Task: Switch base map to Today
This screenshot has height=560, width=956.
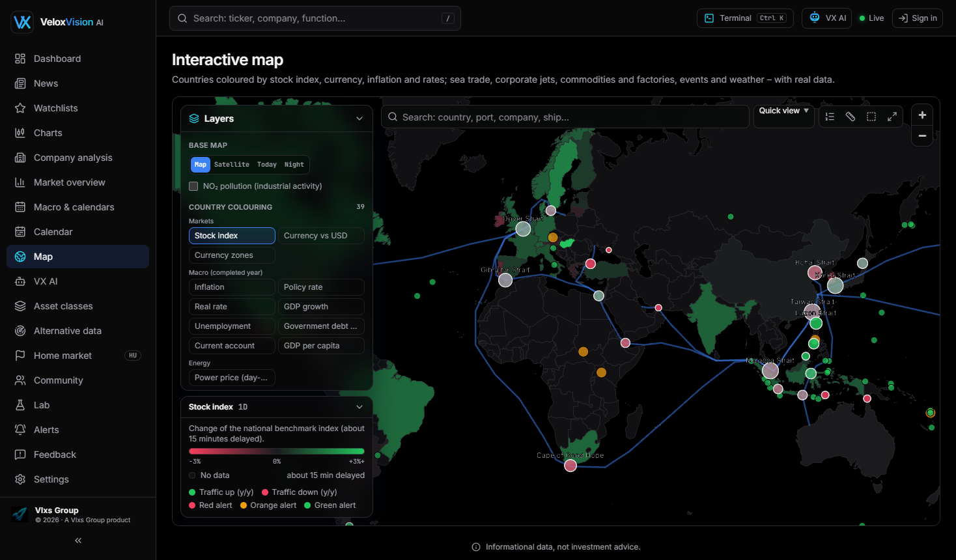Action: (x=267, y=165)
